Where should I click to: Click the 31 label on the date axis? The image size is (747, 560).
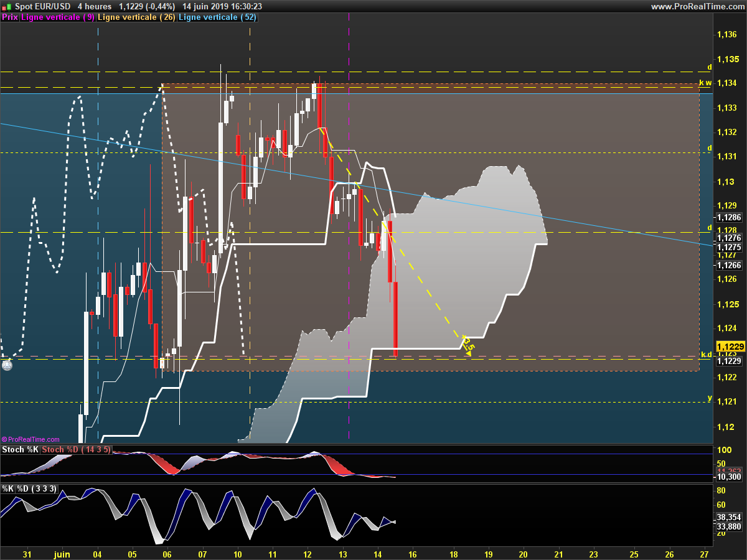(27, 553)
